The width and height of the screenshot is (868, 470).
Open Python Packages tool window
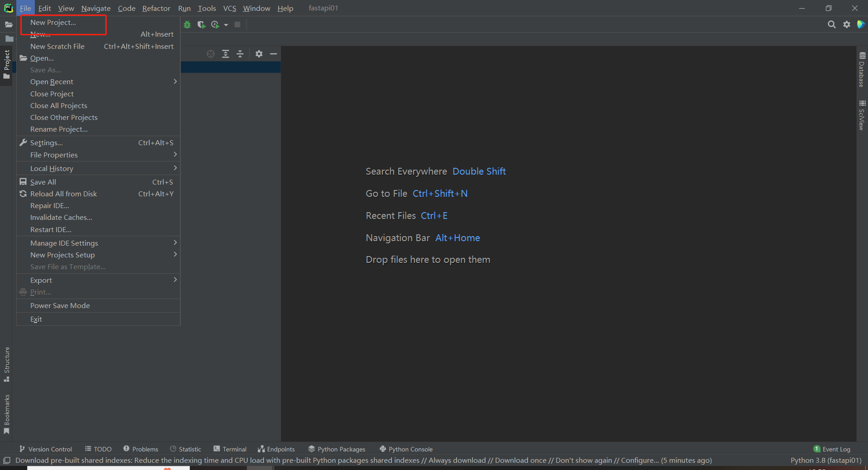click(337, 449)
